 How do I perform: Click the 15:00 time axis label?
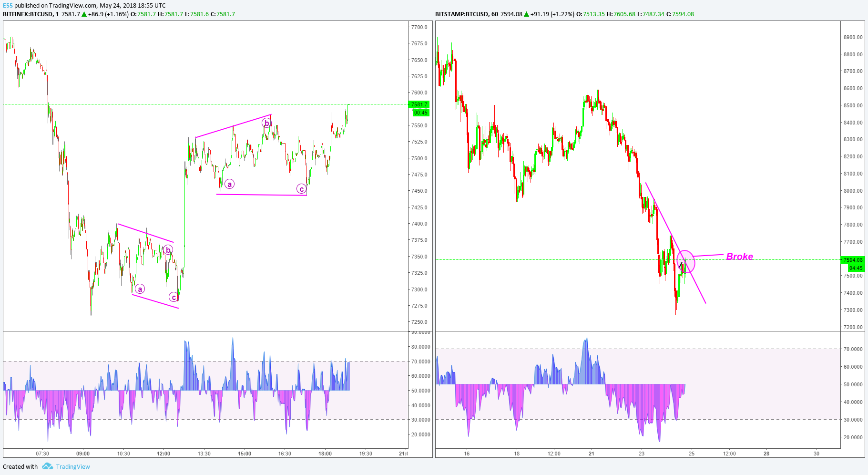pos(245,454)
